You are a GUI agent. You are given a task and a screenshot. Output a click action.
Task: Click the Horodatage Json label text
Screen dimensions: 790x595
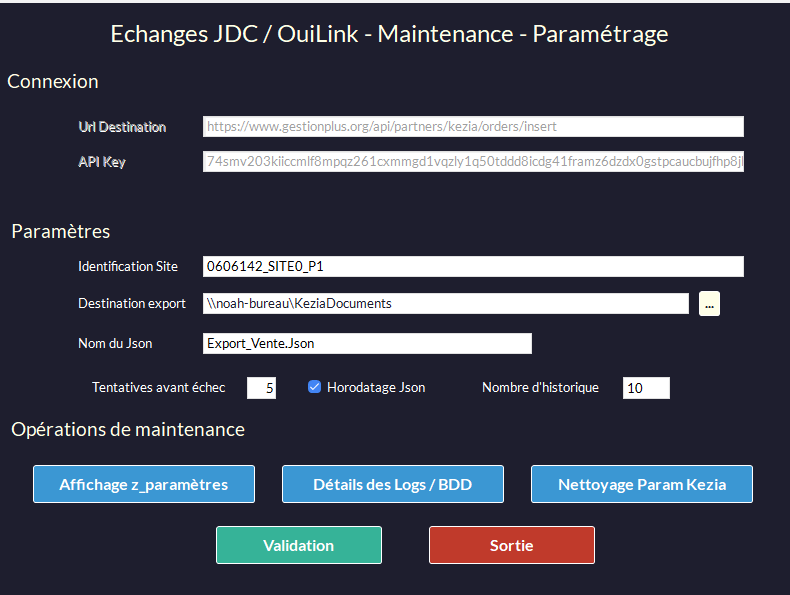(x=375, y=387)
